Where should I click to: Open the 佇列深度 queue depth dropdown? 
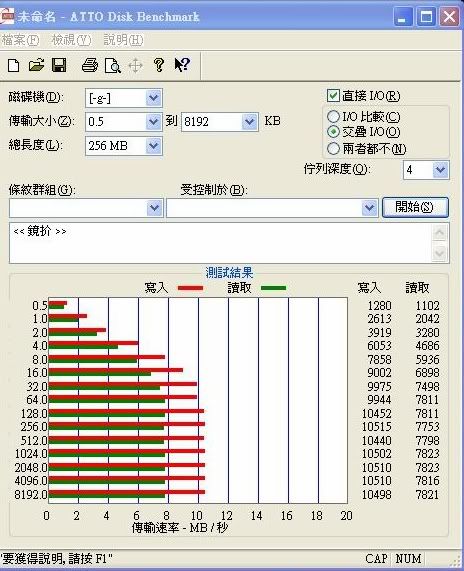tap(440, 170)
